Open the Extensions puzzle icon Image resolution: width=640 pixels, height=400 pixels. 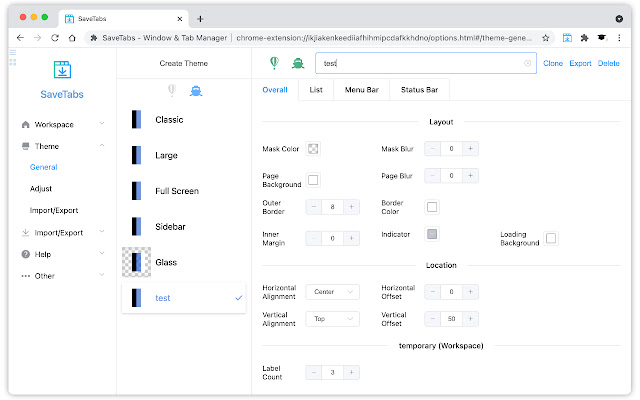pyautogui.click(x=584, y=38)
